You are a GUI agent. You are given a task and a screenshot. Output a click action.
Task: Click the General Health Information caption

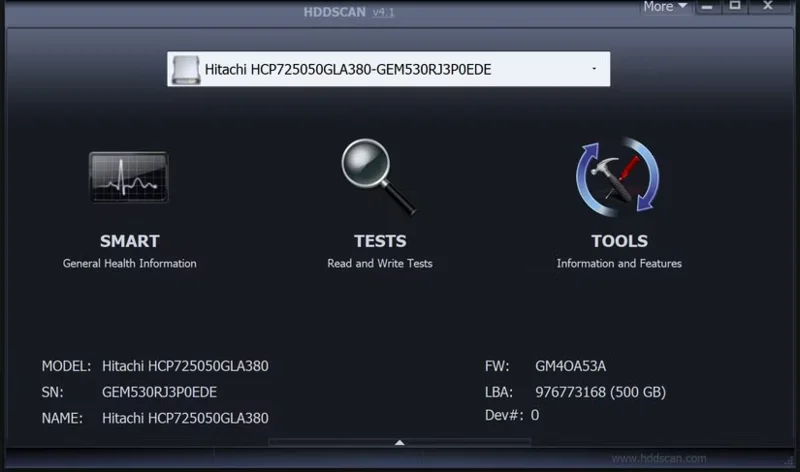click(129, 264)
